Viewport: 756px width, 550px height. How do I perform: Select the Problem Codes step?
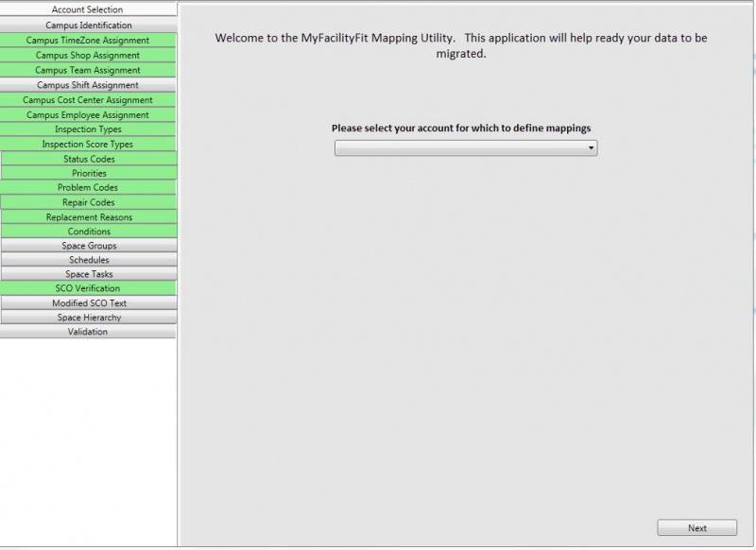click(88, 187)
